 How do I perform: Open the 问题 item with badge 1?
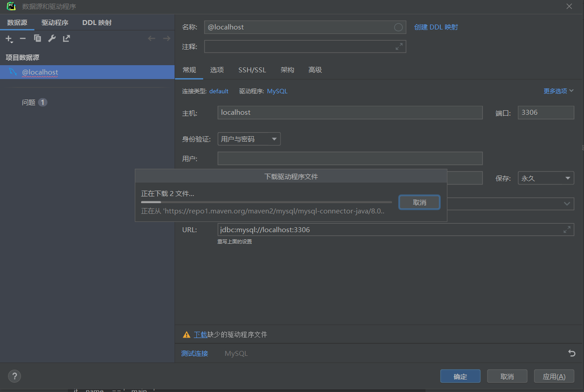(x=34, y=102)
